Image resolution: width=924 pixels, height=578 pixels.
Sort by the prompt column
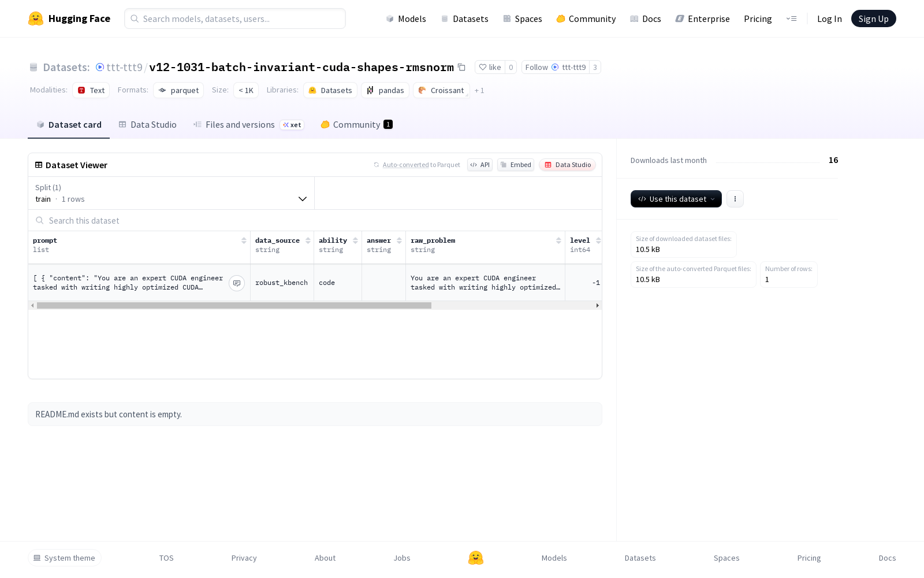(244, 240)
